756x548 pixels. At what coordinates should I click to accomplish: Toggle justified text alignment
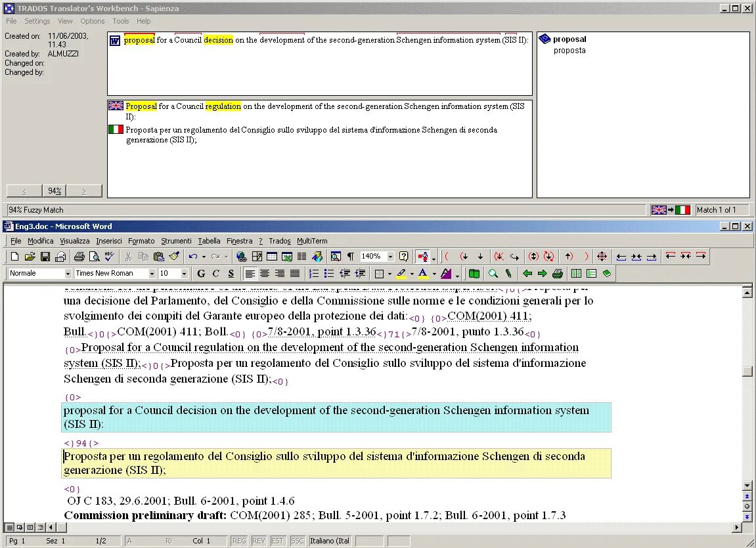click(x=295, y=274)
